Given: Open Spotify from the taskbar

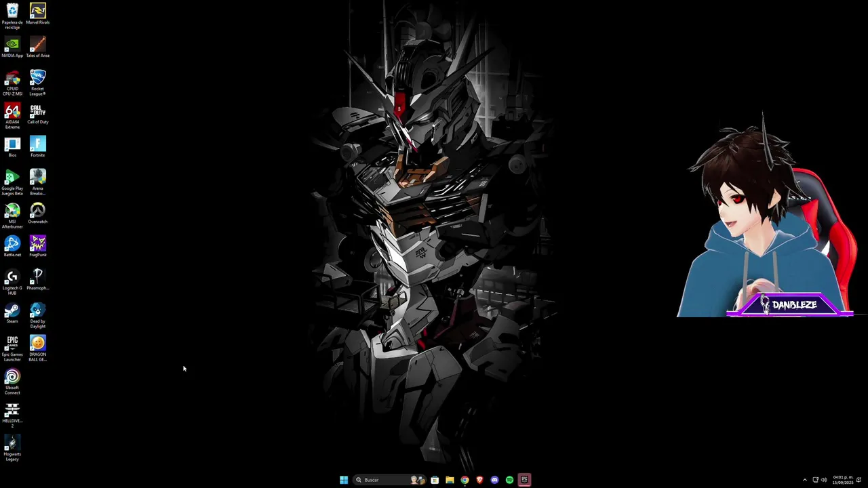Looking at the screenshot, I should click(x=509, y=480).
